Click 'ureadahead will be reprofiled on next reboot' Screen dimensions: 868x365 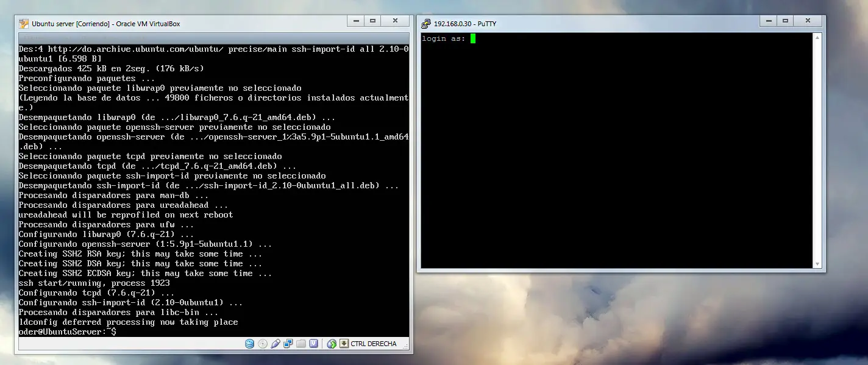(x=126, y=214)
